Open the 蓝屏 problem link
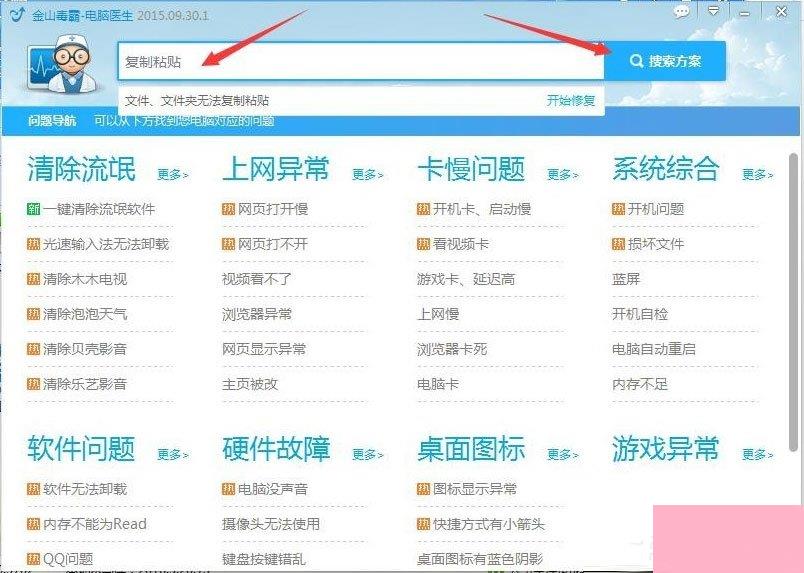 626,279
